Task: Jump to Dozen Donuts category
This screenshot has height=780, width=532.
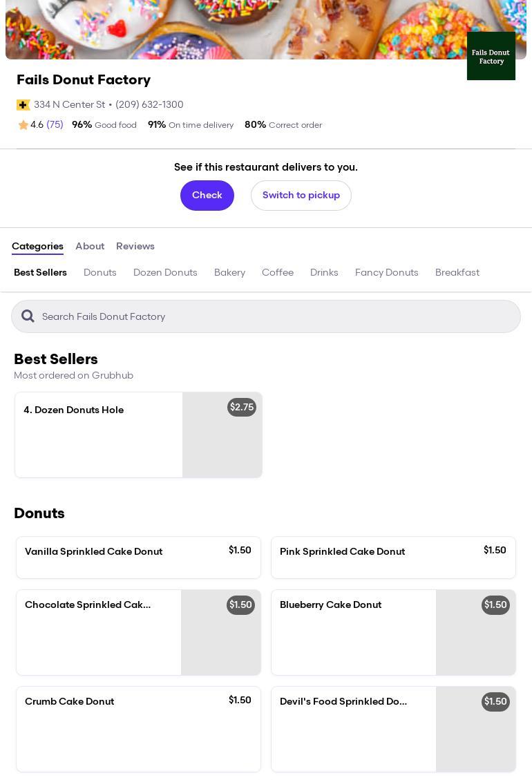Action: point(165,273)
